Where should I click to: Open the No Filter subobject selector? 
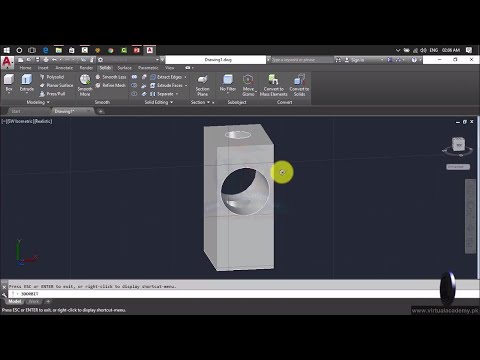click(x=228, y=83)
